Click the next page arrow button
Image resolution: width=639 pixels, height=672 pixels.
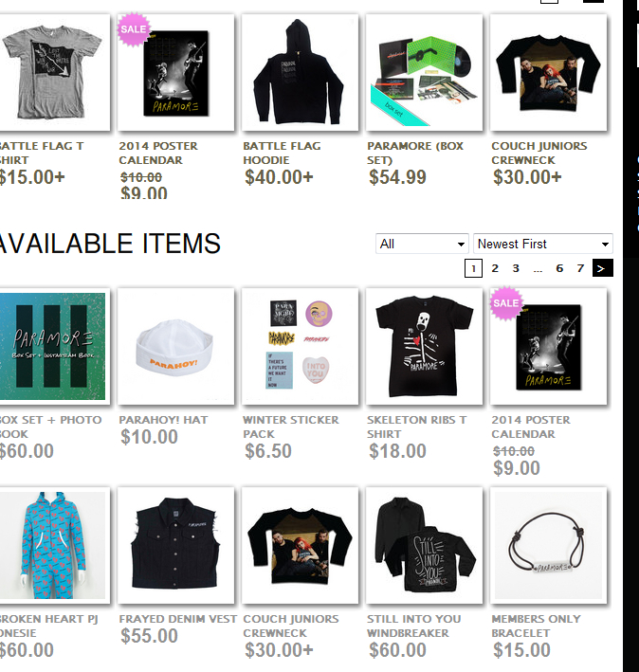(603, 268)
